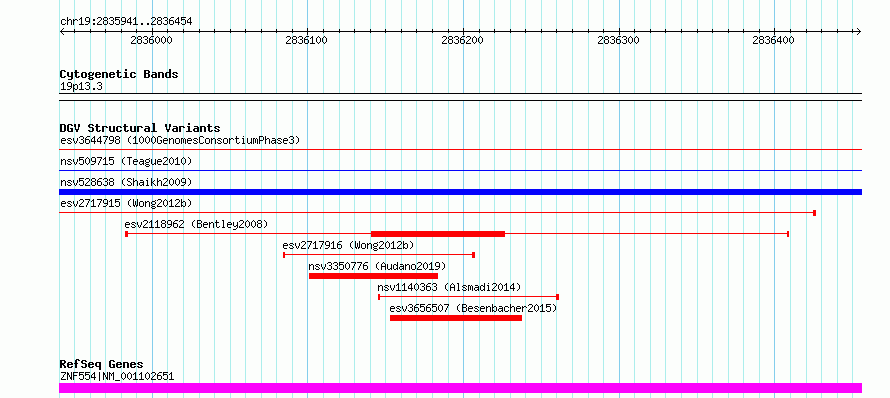Open the esv2717916 (Wong2012b) label
890x398 pixels.
[x=349, y=245]
